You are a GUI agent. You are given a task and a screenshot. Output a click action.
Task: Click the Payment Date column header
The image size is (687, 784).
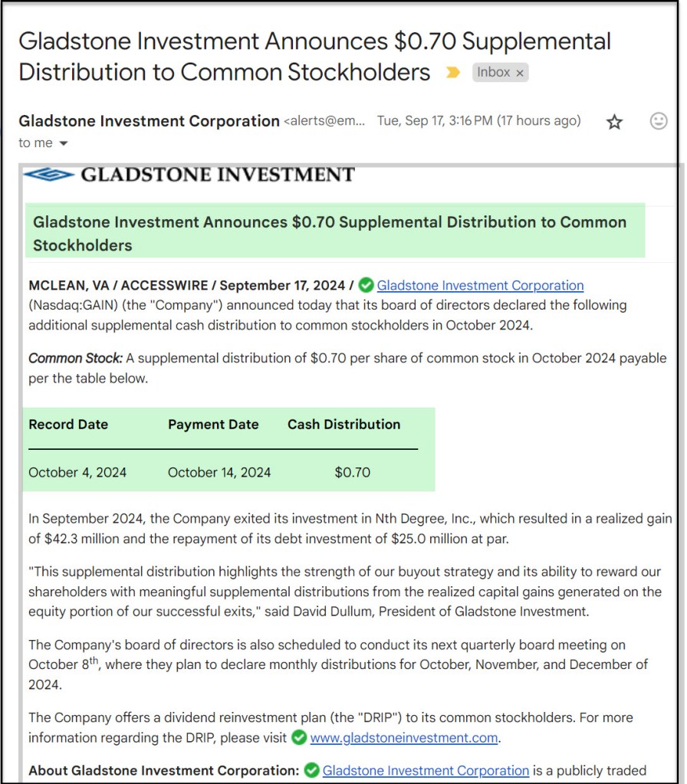[x=213, y=424]
